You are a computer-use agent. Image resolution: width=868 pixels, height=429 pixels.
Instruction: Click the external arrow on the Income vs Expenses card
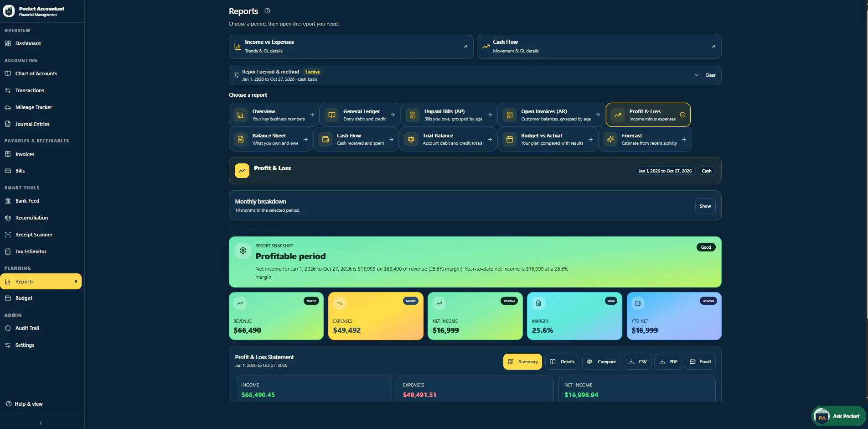tap(465, 46)
